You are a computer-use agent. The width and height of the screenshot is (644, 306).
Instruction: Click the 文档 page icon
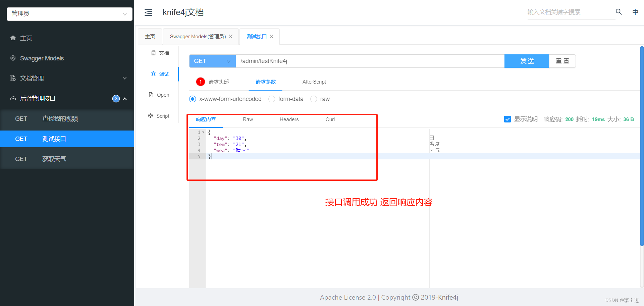coord(153,53)
